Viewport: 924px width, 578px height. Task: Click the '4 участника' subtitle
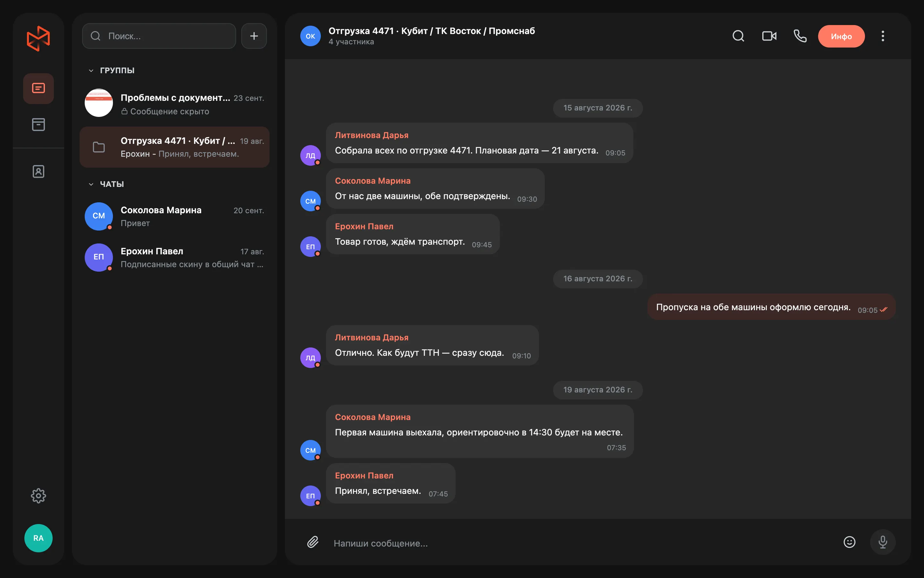351,42
